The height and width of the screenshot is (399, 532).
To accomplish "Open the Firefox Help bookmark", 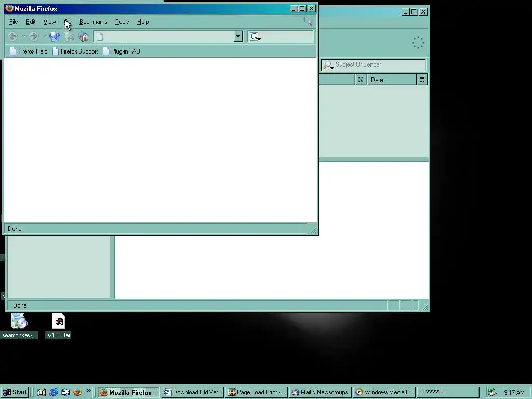I will [x=29, y=51].
